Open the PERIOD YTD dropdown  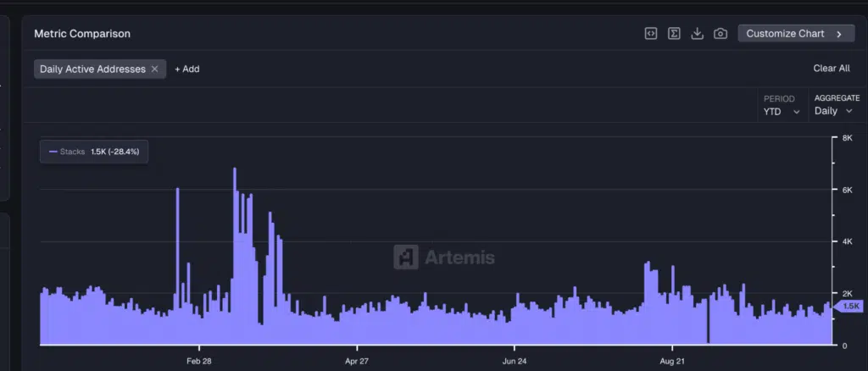pos(782,111)
